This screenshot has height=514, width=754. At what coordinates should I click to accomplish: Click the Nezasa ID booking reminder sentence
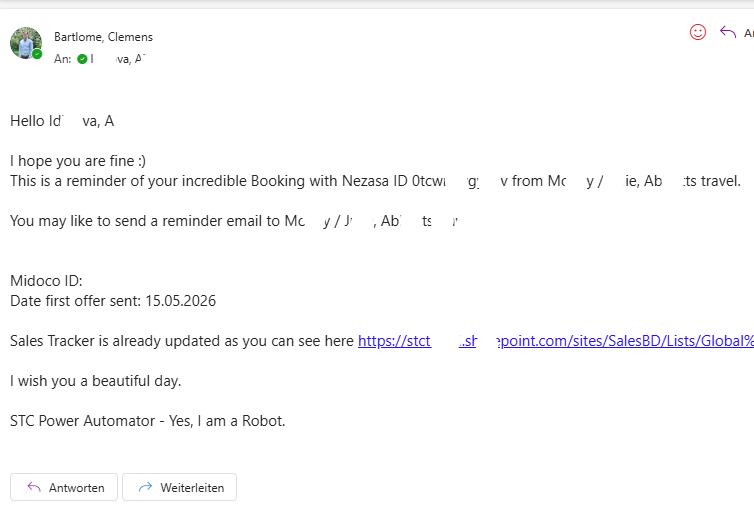[376, 181]
